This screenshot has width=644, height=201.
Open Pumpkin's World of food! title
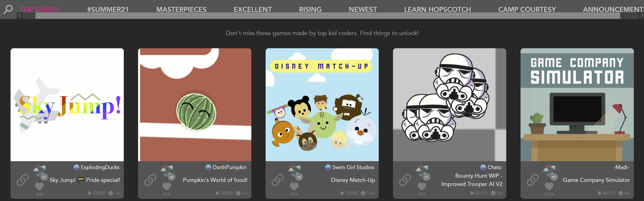tap(215, 180)
